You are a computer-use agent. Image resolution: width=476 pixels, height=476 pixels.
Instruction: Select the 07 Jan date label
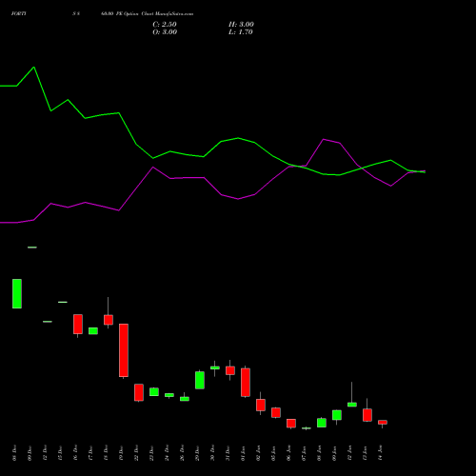tap(305, 453)
